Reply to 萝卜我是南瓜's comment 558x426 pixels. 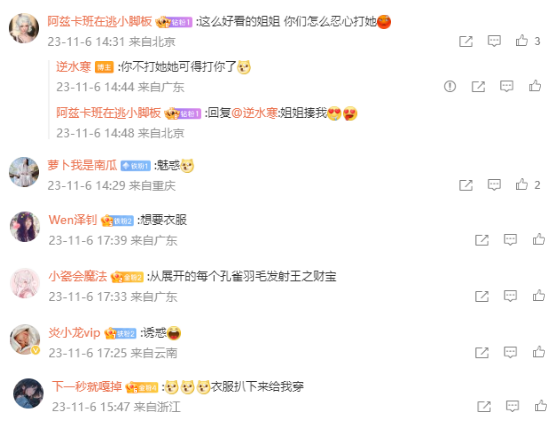click(x=494, y=185)
